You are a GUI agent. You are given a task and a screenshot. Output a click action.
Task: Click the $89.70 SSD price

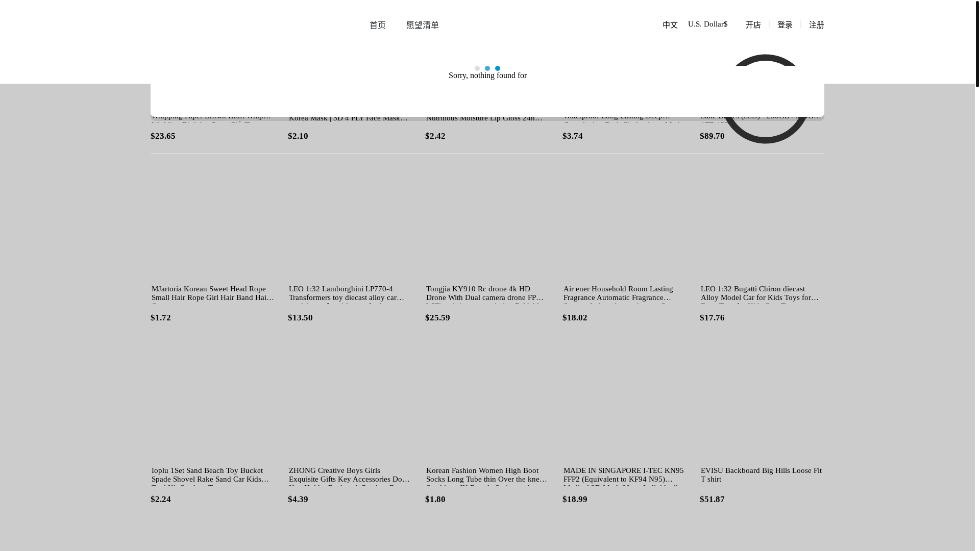712,136
